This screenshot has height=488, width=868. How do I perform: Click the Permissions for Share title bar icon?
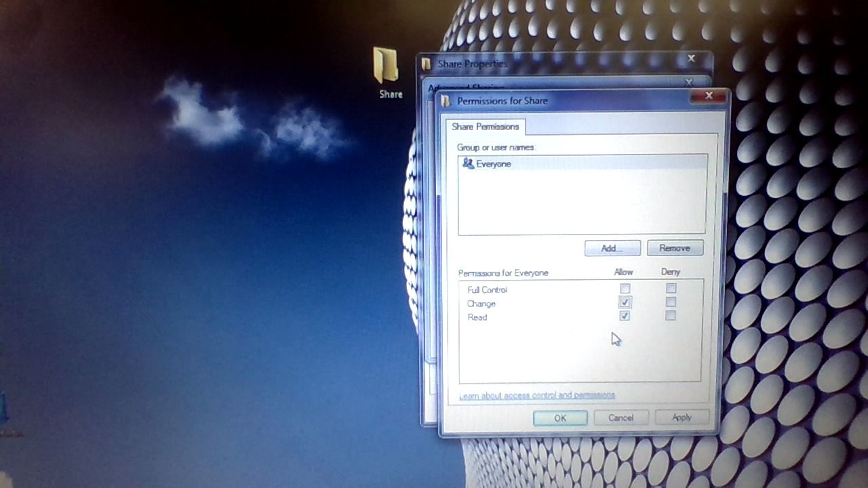(446, 100)
